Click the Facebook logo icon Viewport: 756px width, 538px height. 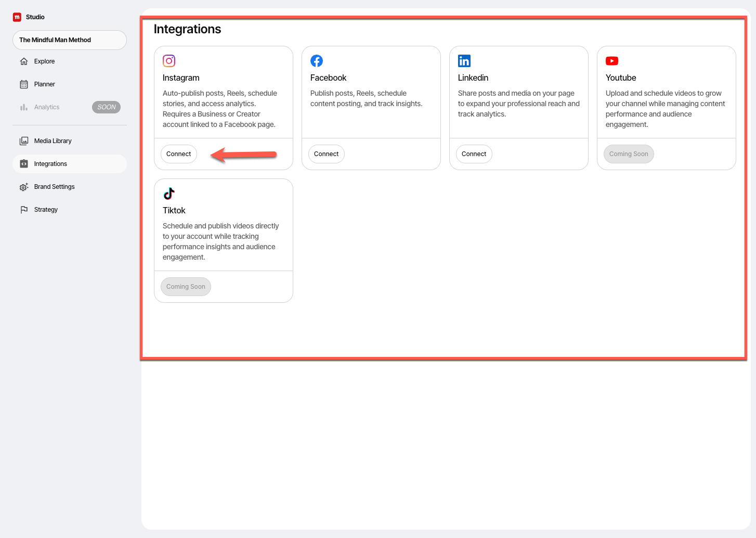(317, 61)
